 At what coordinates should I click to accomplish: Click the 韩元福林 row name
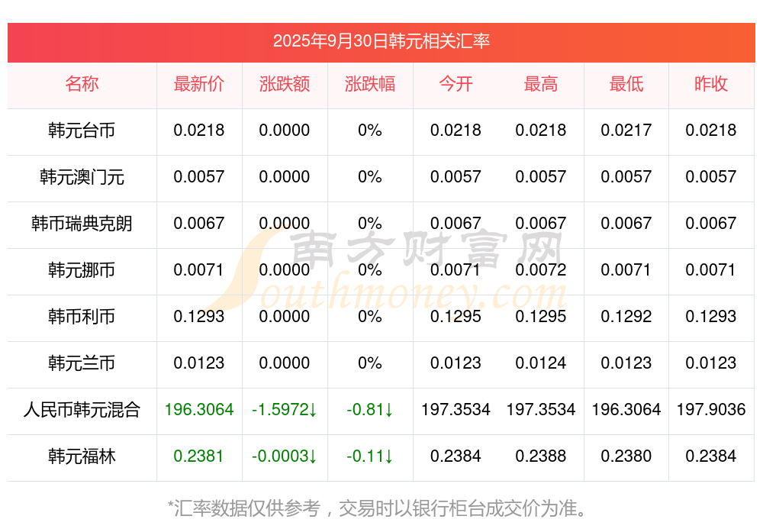click(x=82, y=456)
